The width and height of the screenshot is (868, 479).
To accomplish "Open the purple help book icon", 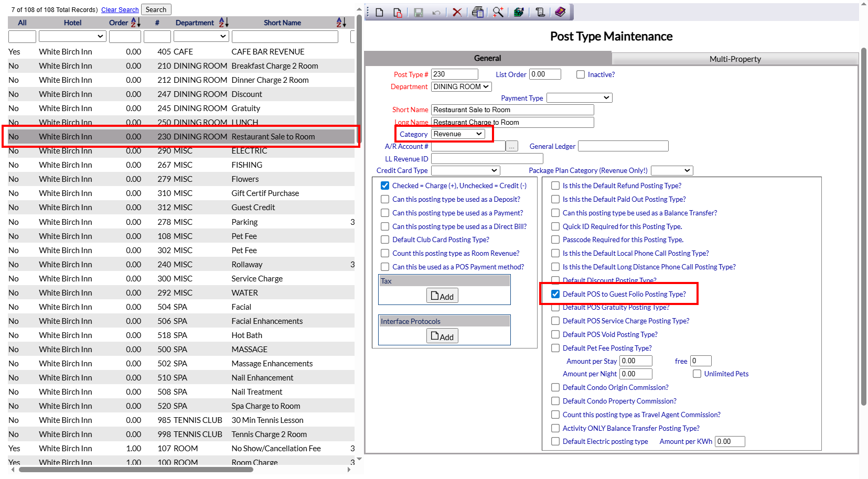I will click(x=560, y=12).
